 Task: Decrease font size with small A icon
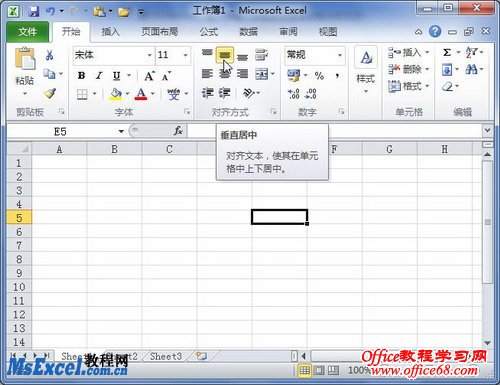[x=166, y=76]
